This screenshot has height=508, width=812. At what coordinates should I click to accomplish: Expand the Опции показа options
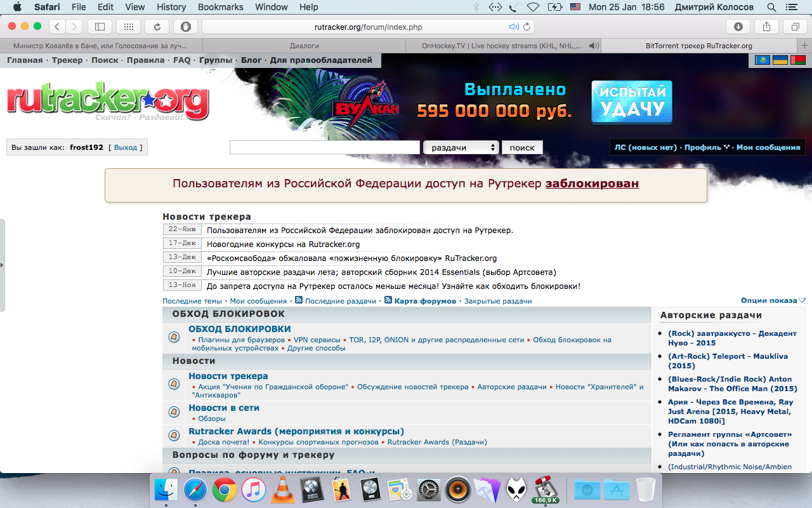(x=773, y=300)
